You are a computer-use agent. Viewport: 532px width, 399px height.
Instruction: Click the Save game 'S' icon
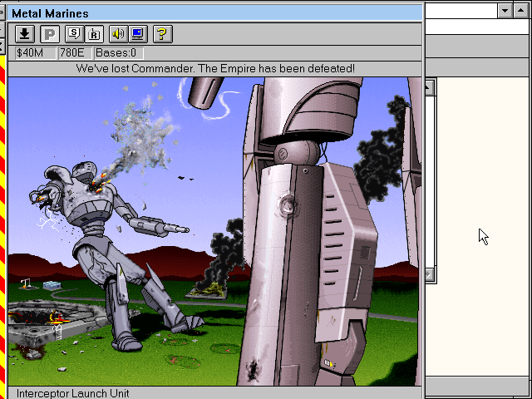click(74, 34)
